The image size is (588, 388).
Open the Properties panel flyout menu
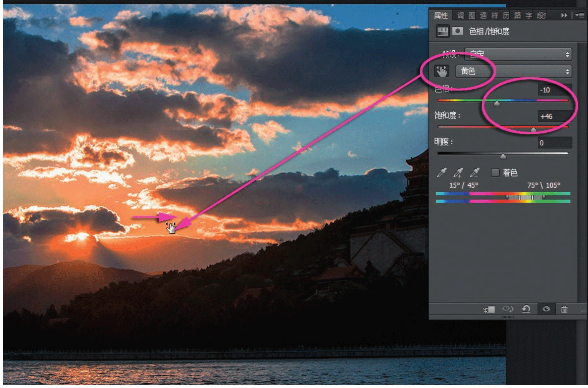[x=580, y=15]
